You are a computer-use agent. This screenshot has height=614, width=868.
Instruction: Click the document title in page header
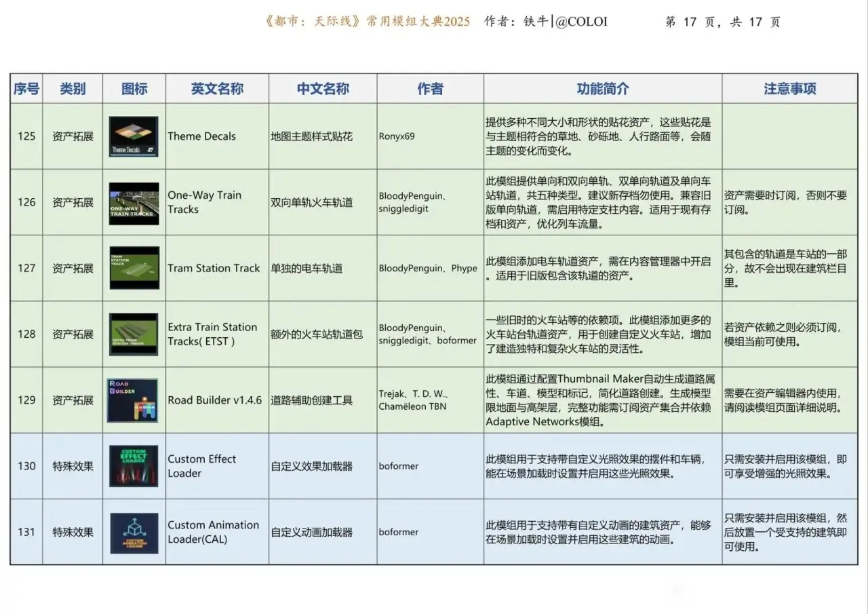pos(366,22)
